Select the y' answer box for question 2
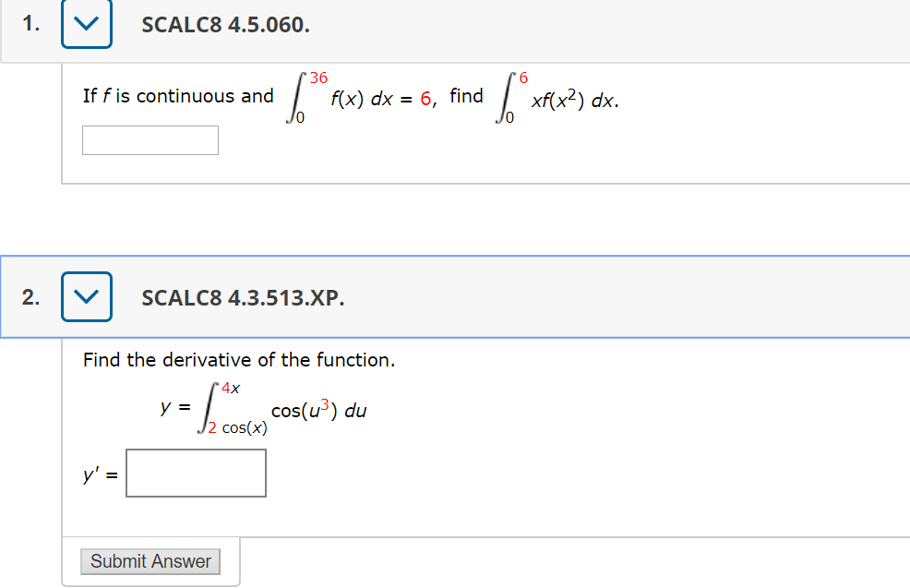The image size is (910, 588). tap(196, 472)
